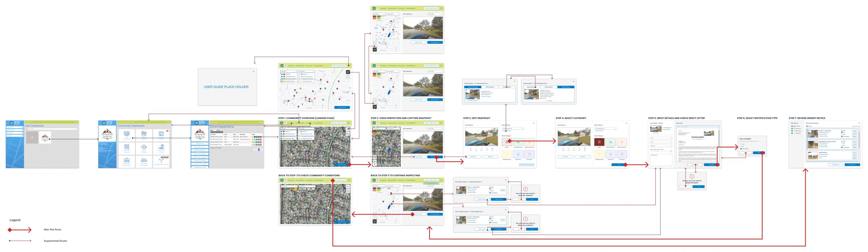Image resolution: width=868 pixels, height=252 pixels.
Task: Toggle Landscape Work Order checkbox under Sent Notices, Step 1
Action: (x=282, y=134)
